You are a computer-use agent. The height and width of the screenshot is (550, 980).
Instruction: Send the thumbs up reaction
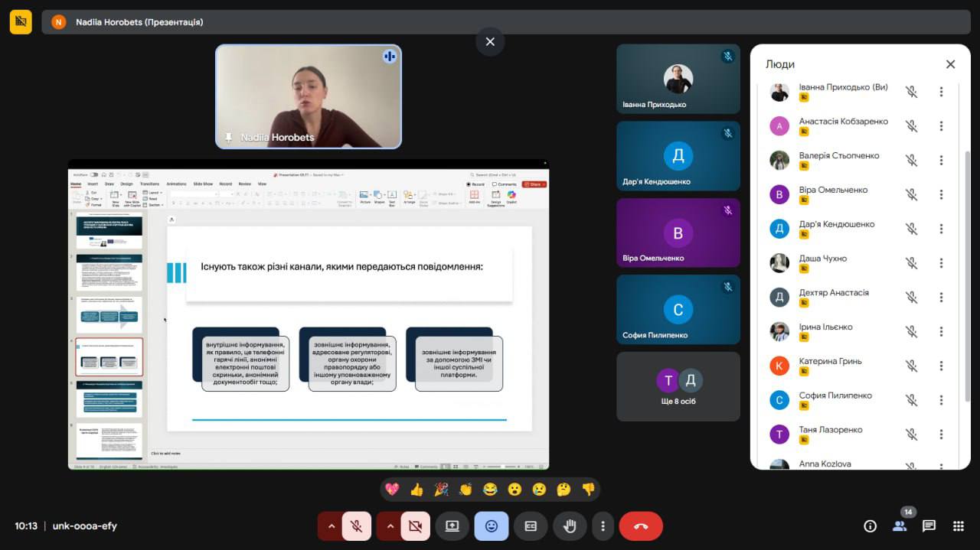coord(416,490)
